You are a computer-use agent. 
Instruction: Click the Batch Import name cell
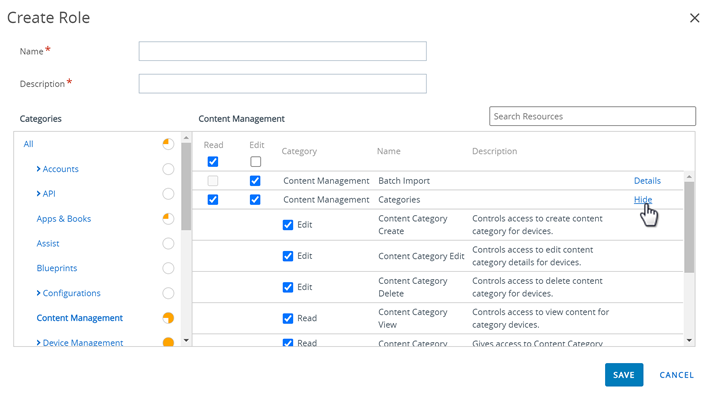(x=404, y=181)
